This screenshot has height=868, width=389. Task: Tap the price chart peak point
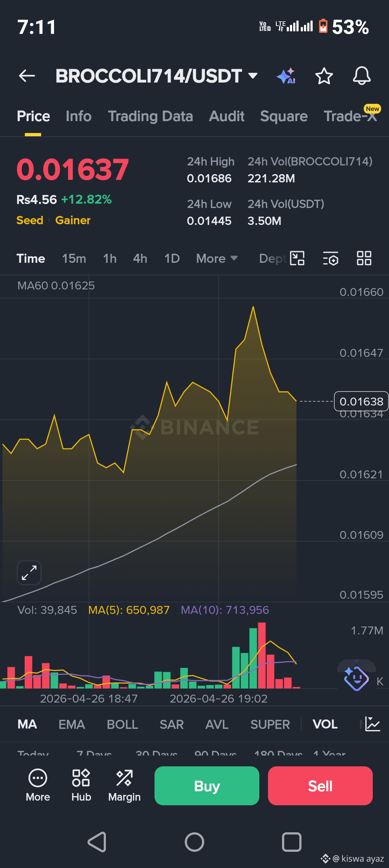click(253, 307)
